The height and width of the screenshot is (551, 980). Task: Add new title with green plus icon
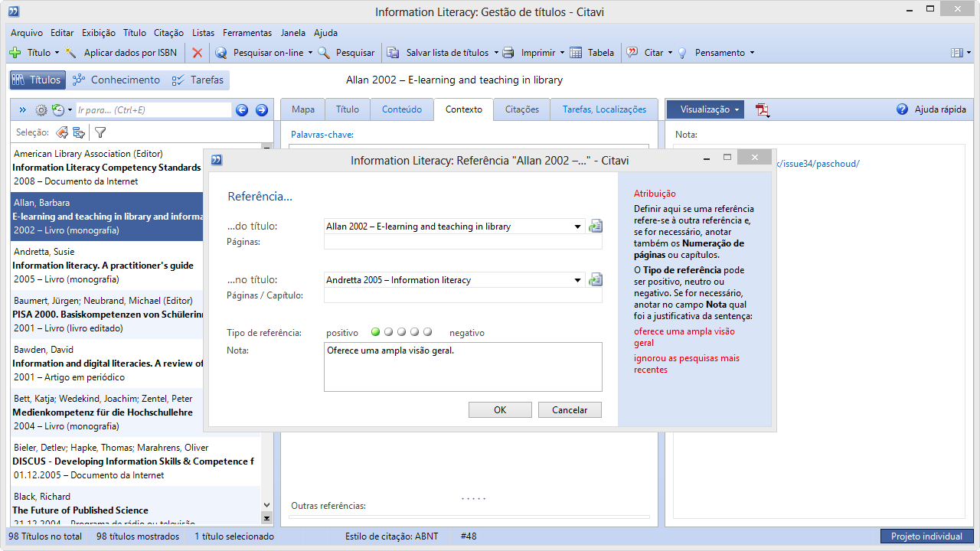pyautogui.click(x=15, y=53)
